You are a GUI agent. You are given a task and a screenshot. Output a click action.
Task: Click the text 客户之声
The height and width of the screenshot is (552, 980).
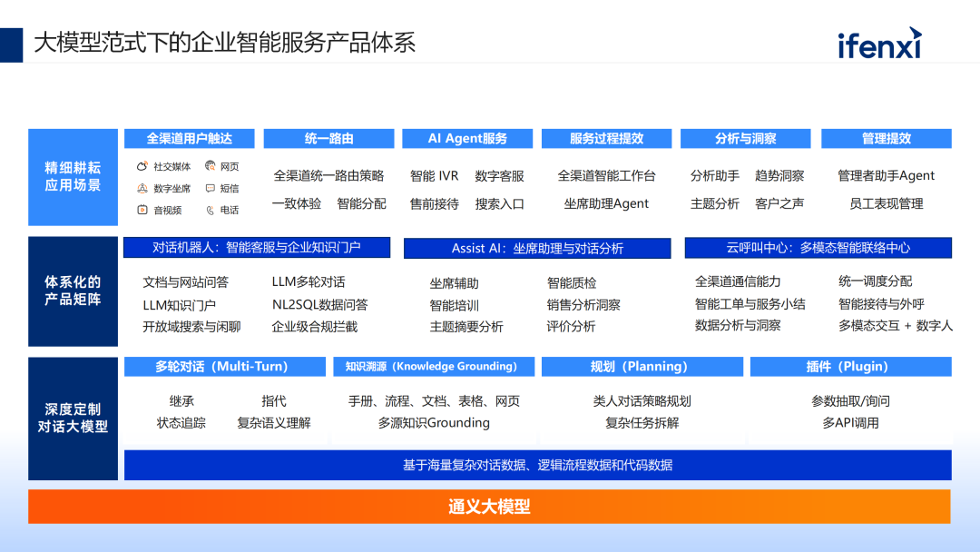pos(779,203)
